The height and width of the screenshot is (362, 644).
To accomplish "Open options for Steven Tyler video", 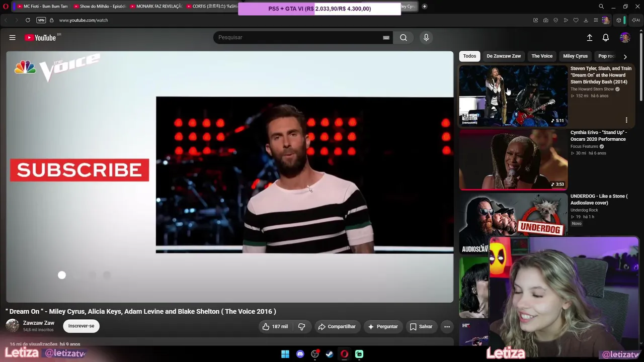I will (626, 120).
